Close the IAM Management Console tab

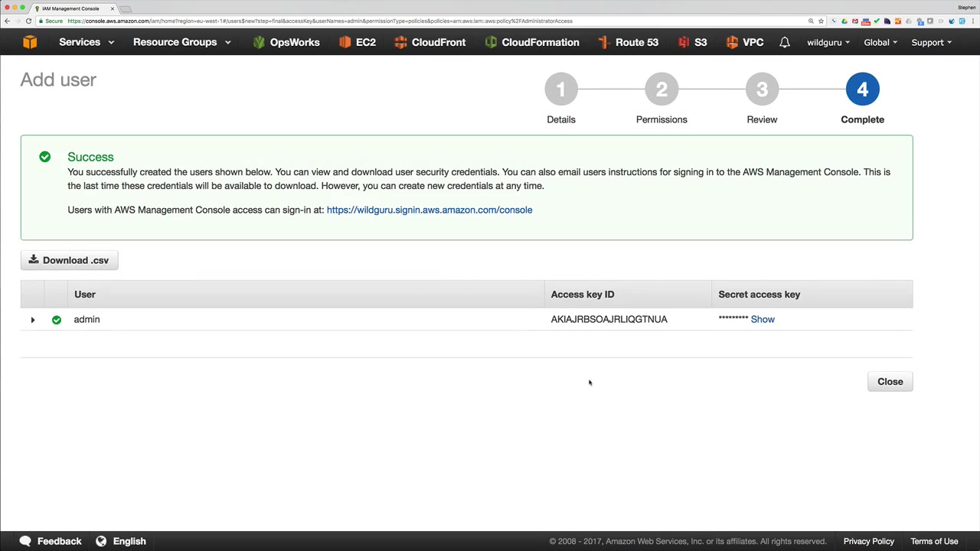(112, 8)
